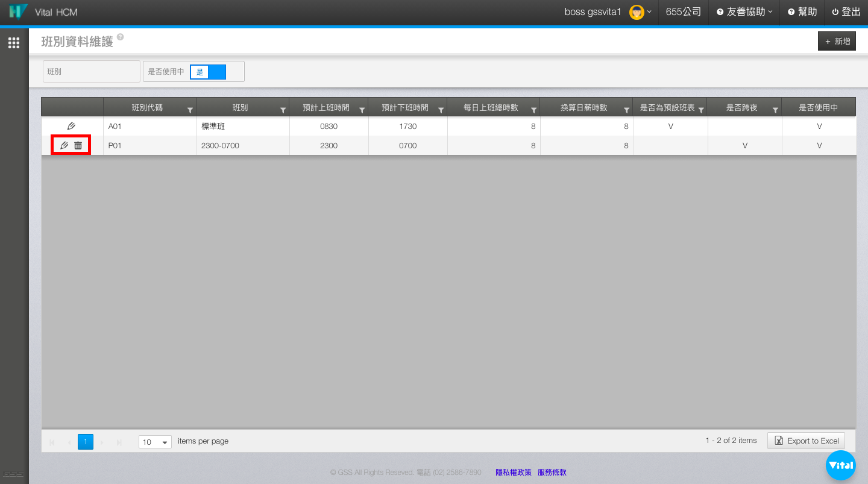The image size is (868, 484).
Task: Click the edit pencil for row P01
Action: (x=64, y=145)
